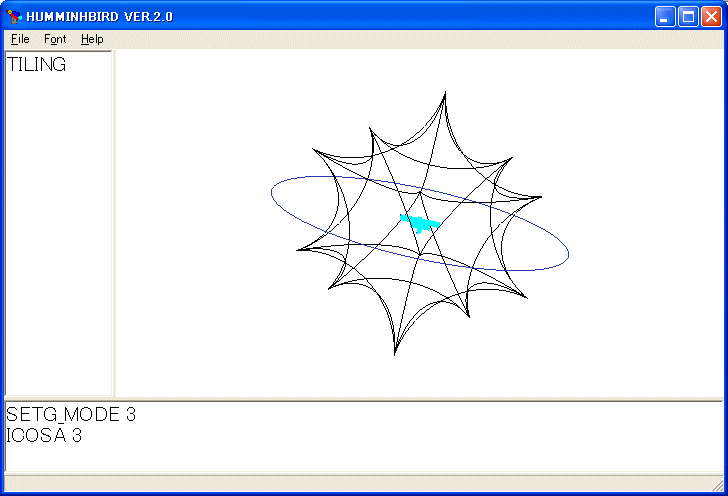This screenshot has height=496, width=728.
Task: Select the cyan hummingbird shape in canvas
Action: pyautogui.click(x=420, y=222)
